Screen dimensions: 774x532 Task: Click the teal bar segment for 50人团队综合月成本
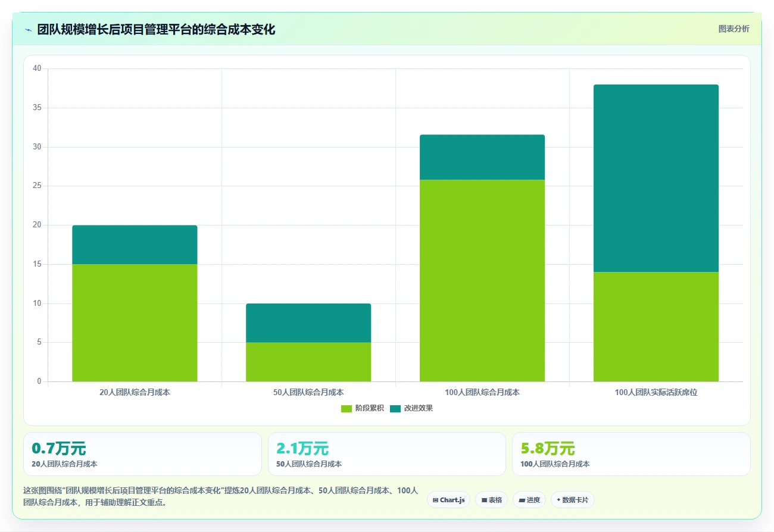[308, 323]
